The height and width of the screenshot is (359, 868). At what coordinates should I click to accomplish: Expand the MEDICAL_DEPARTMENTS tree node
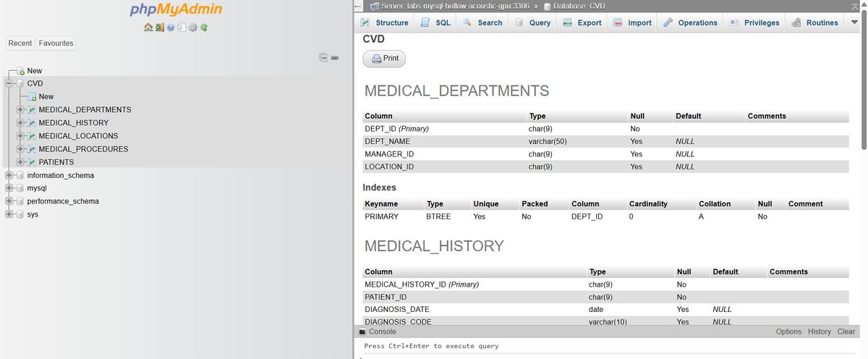tap(21, 110)
